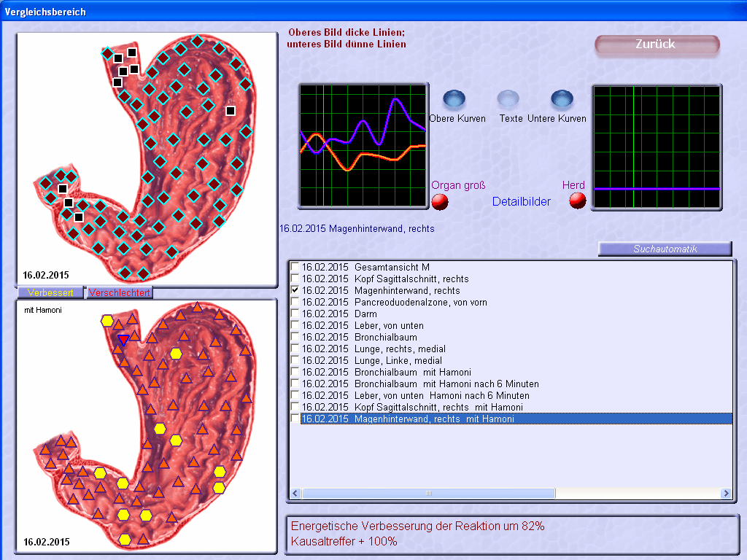Screen dimensions: 747x560
Task: Switch to the Verschlechtert tab
Action: click(119, 292)
